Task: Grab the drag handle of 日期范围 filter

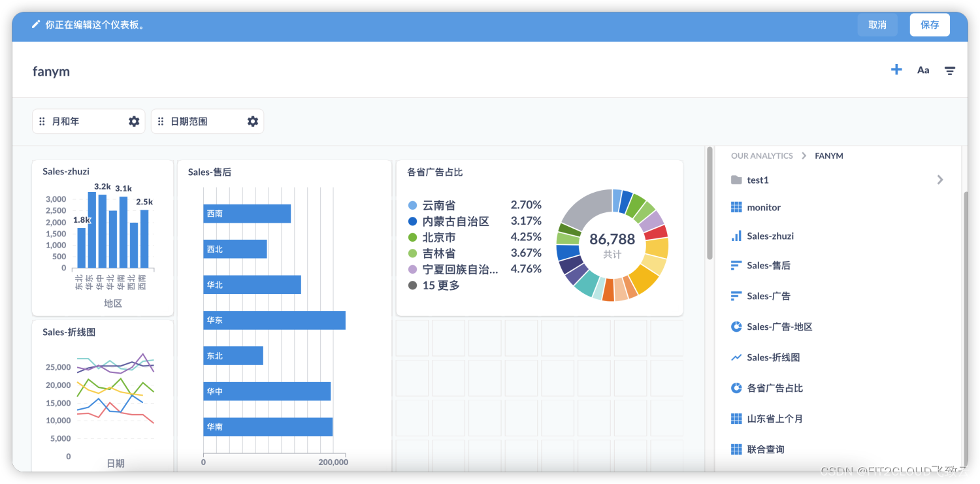Action: point(161,121)
